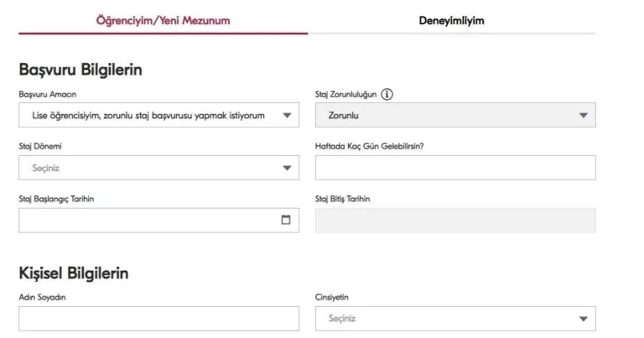Click the arrow icon of Staj Dönemi
Viewport: 644px width, 338px height.
point(287,168)
